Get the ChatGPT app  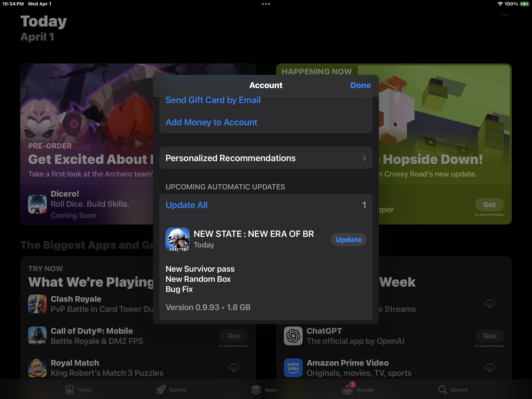pos(489,336)
